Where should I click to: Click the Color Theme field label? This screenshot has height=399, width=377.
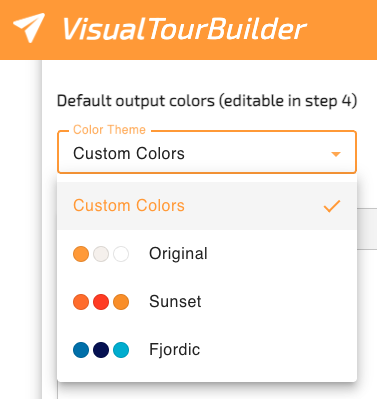click(109, 130)
